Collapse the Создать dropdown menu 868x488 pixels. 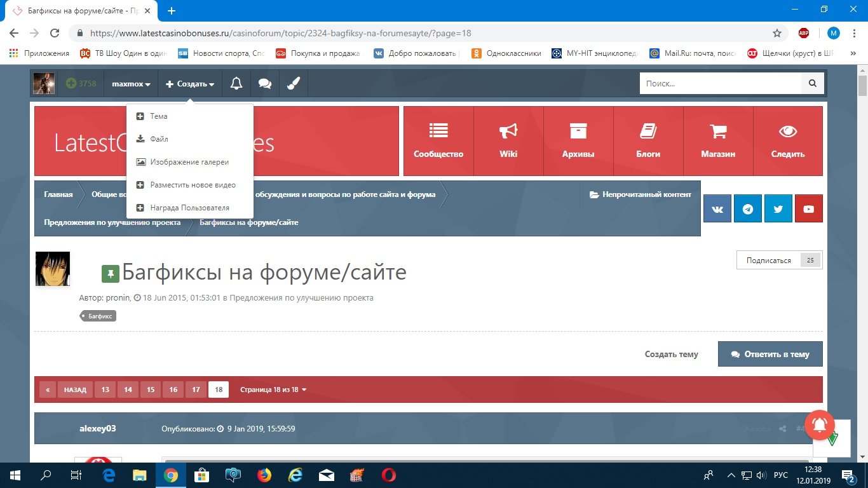coord(190,84)
